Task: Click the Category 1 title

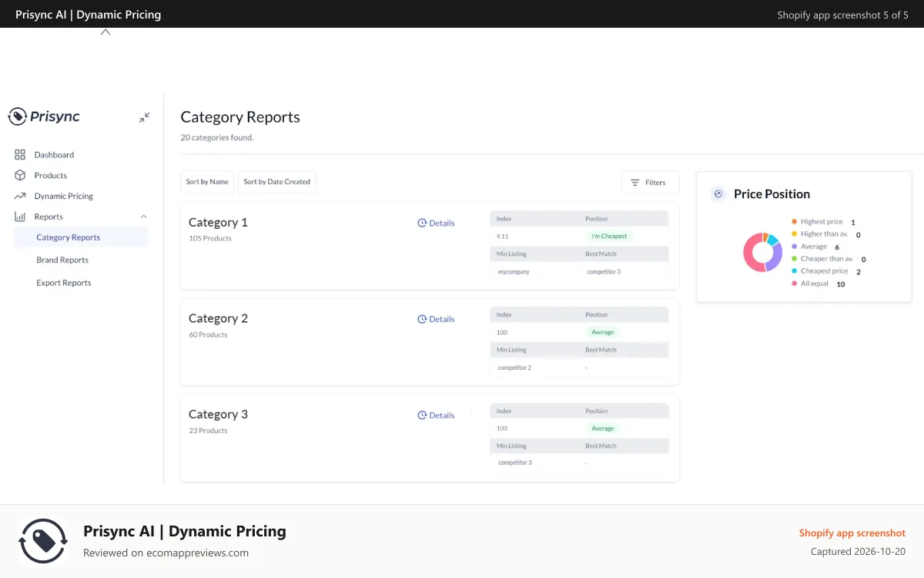Action: click(x=218, y=222)
